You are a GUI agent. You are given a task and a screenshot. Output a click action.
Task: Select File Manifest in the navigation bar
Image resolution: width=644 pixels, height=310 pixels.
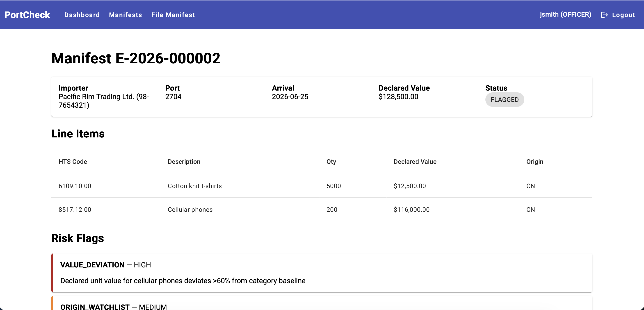coord(173,15)
